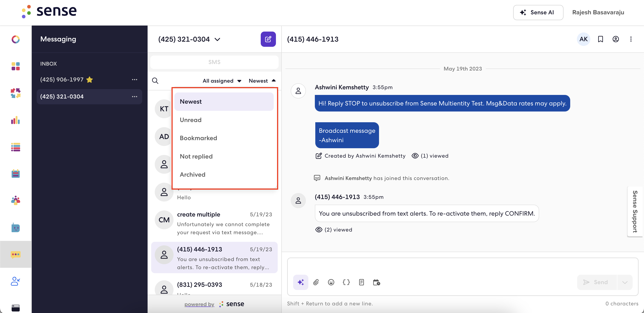The image size is (644, 313).
Task: Select the yellow messaging chat sidebar icon
Action: (15, 254)
